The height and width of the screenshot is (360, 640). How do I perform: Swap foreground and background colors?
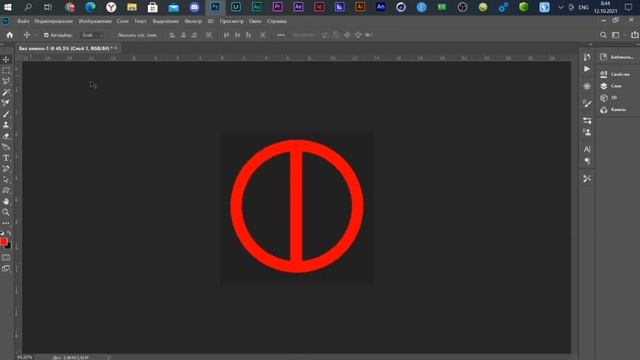9,233
